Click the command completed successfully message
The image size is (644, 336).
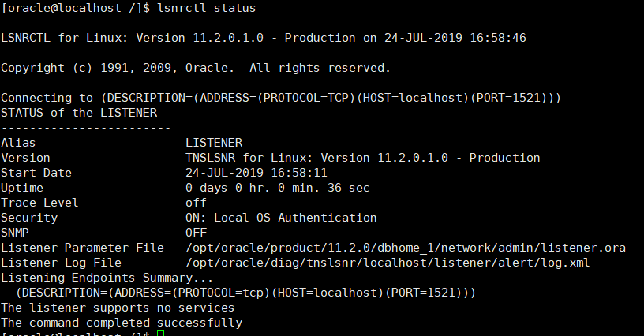click(122, 323)
